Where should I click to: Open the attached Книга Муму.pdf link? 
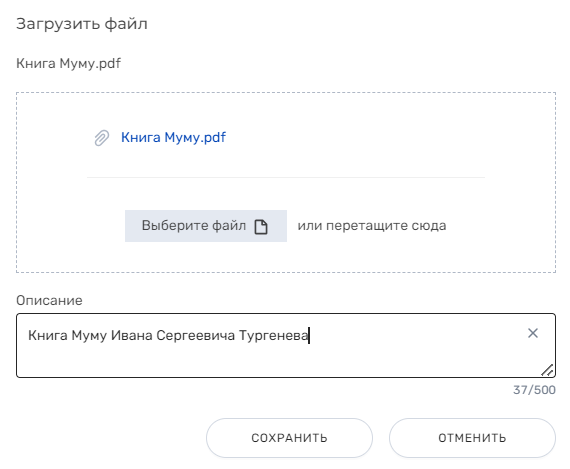(173, 137)
